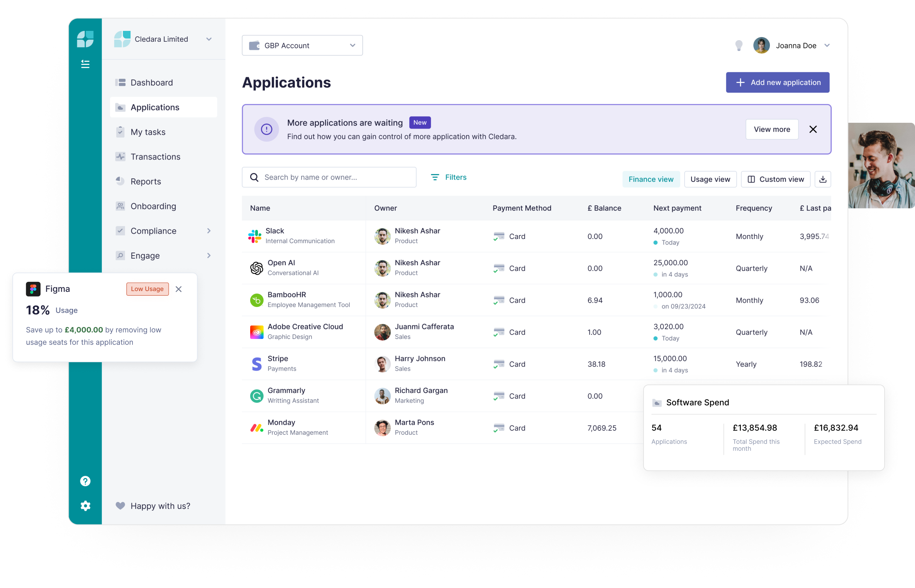Click the Open AI application logo

coord(256,268)
